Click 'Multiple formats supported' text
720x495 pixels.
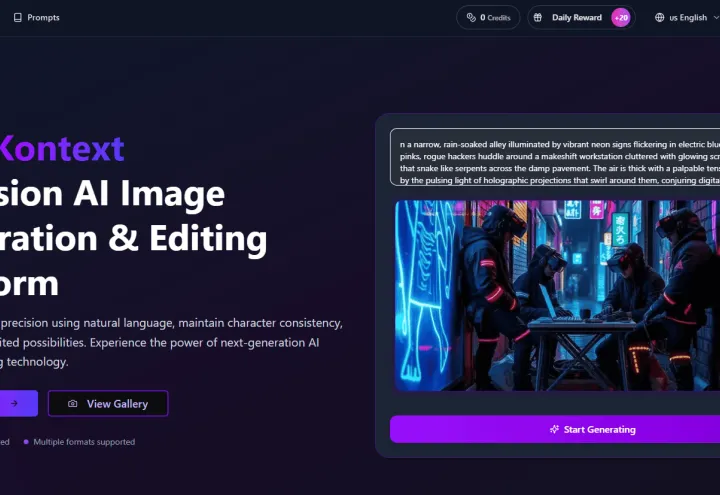click(x=84, y=442)
